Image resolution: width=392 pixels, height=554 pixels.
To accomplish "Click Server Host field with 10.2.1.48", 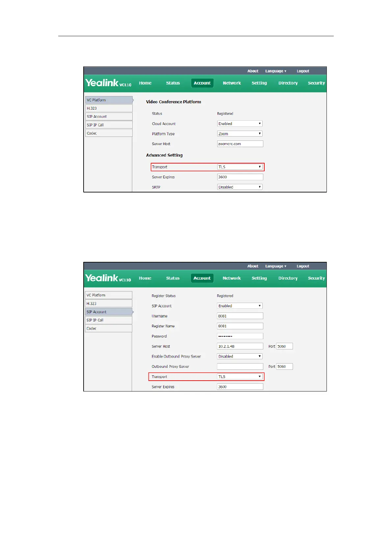I will (x=240, y=346).
